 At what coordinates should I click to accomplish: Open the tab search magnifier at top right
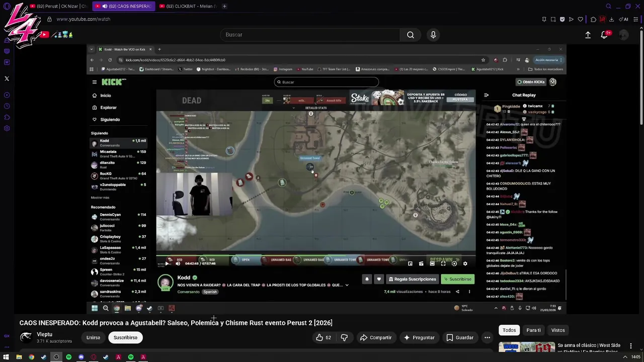point(608,6)
